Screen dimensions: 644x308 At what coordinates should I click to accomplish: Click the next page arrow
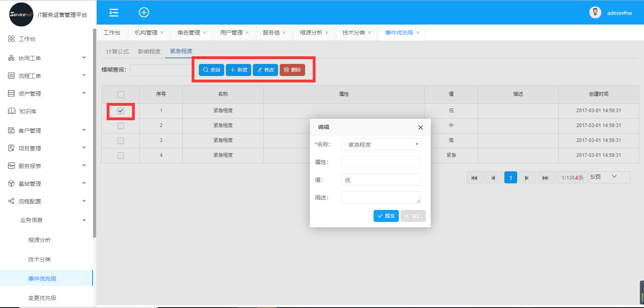pos(526,178)
